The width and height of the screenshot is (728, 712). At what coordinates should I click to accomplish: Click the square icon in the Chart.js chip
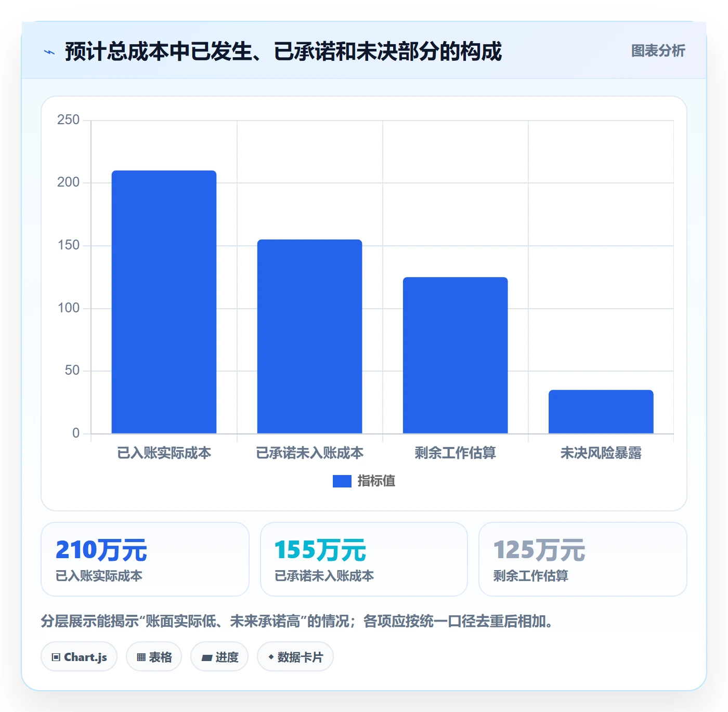tap(56, 657)
